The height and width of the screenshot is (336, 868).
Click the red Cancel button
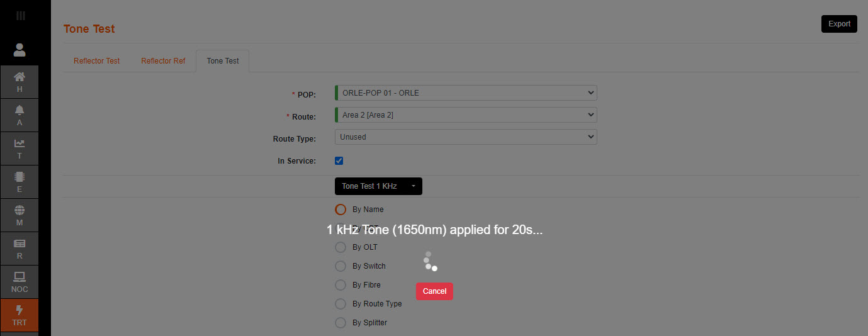(x=434, y=291)
